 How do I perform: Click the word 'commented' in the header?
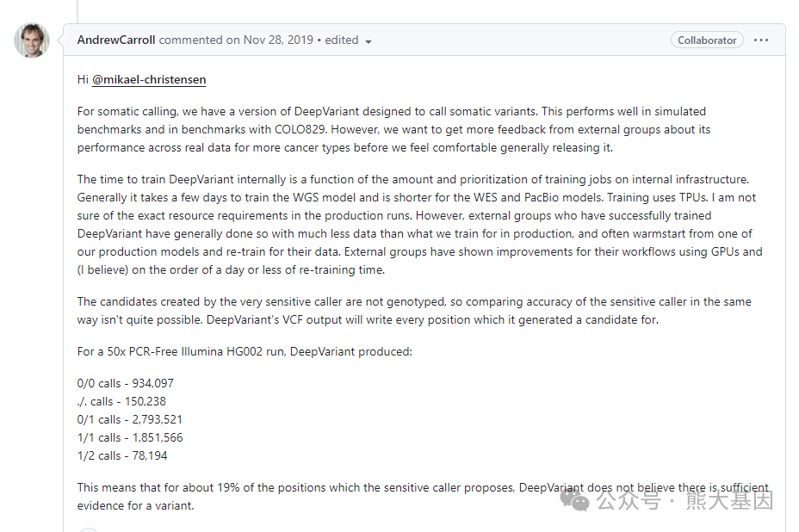click(x=189, y=40)
